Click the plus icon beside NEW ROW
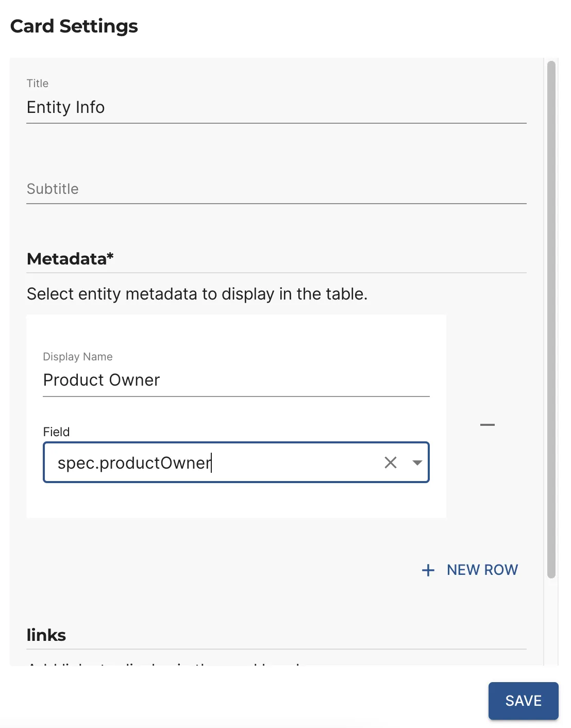 click(x=428, y=570)
